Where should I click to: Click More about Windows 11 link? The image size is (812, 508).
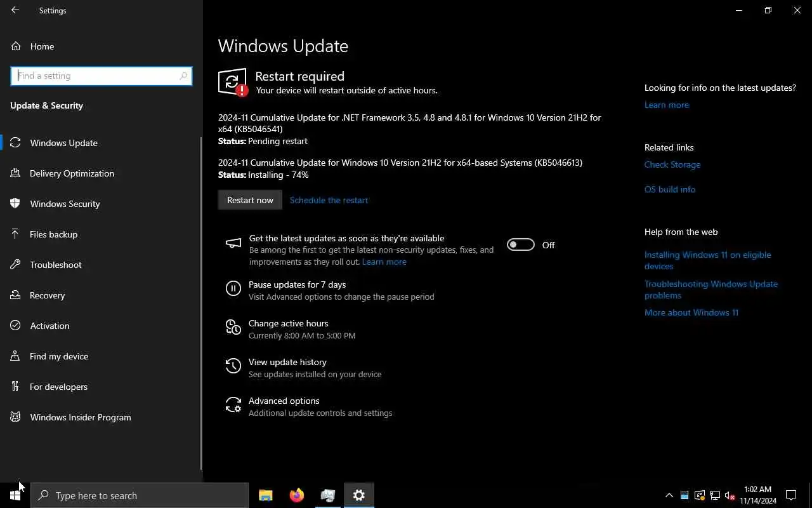click(691, 312)
